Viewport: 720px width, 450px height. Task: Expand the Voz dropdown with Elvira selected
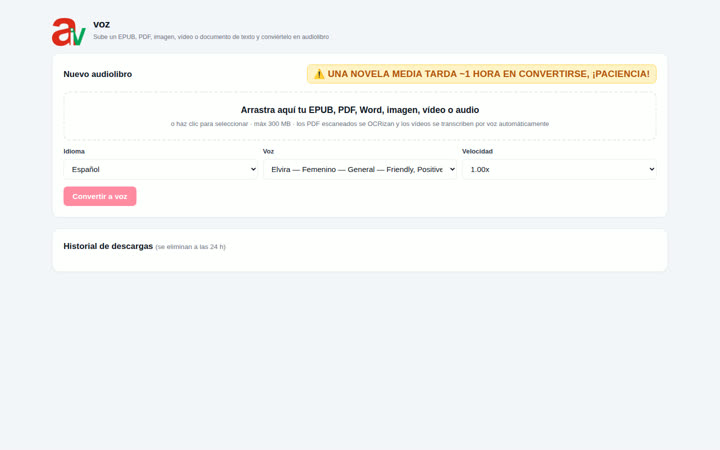[x=360, y=169]
